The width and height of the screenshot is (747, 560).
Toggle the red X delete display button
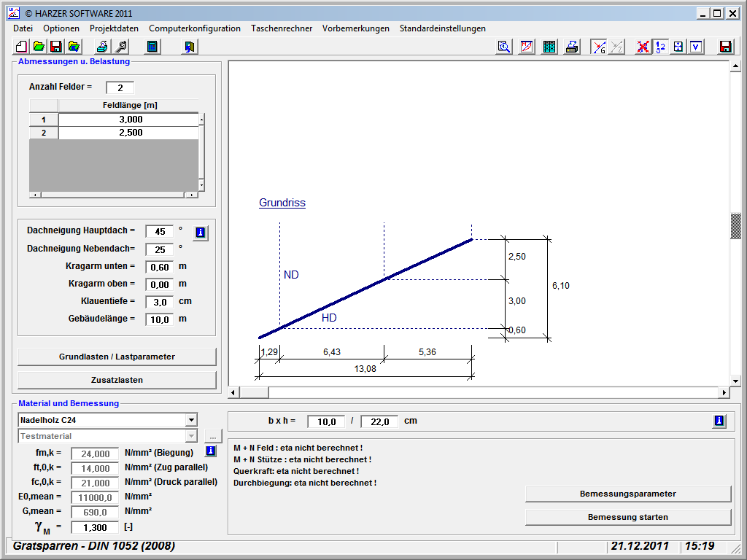643,47
